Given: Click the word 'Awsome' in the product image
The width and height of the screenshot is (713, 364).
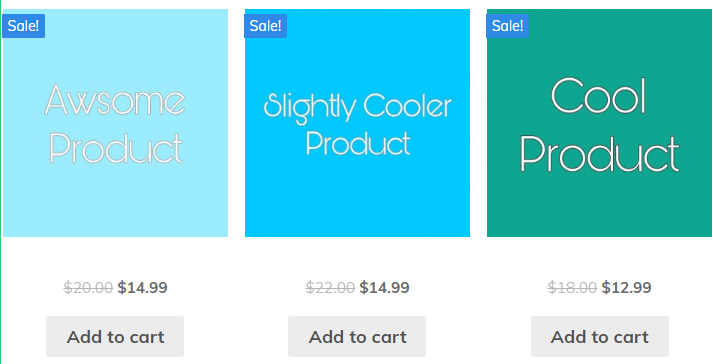Looking at the screenshot, I should pos(115,99).
